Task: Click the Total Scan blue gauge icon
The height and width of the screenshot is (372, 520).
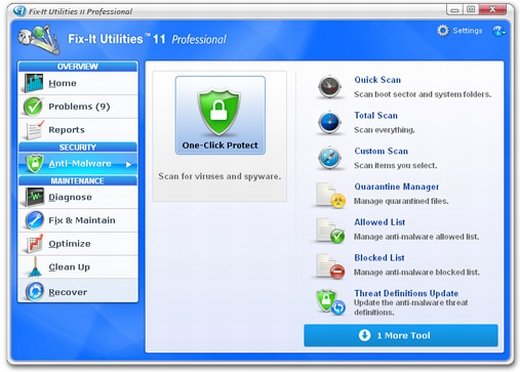Action: [x=329, y=122]
